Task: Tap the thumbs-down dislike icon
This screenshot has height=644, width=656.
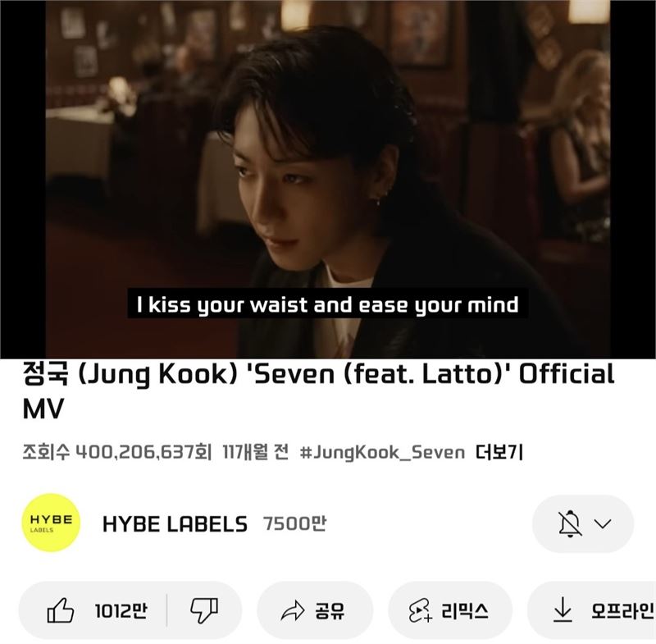Action: [204, 610]
